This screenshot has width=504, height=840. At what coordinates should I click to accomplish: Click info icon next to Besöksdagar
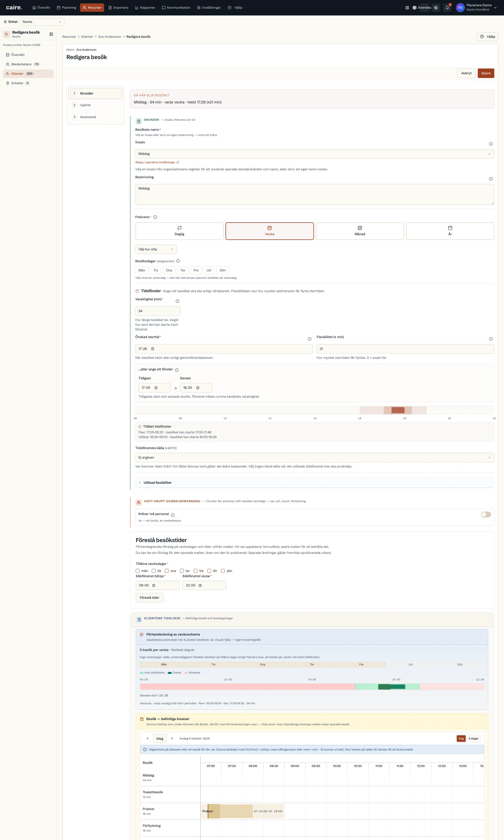coord(178,261)
